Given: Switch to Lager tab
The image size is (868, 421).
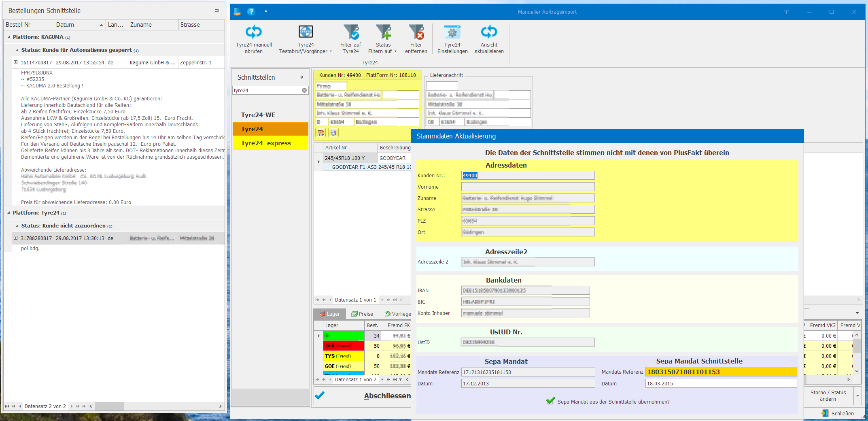Looking at the screenshot, I should pyautogui.click(x=329, y=314).
